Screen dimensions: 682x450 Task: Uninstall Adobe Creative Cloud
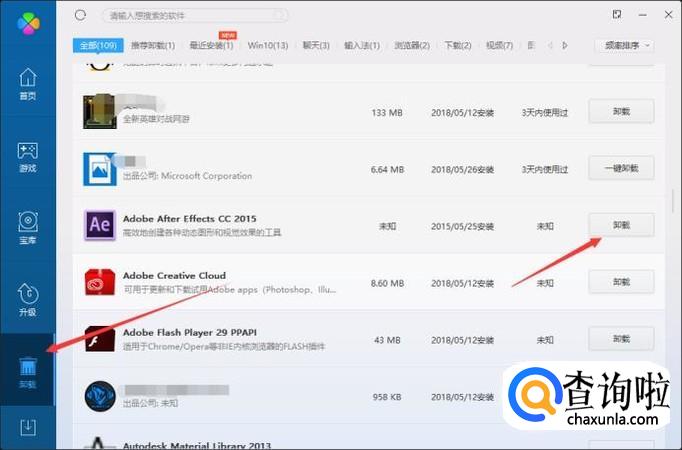(621, 282)
